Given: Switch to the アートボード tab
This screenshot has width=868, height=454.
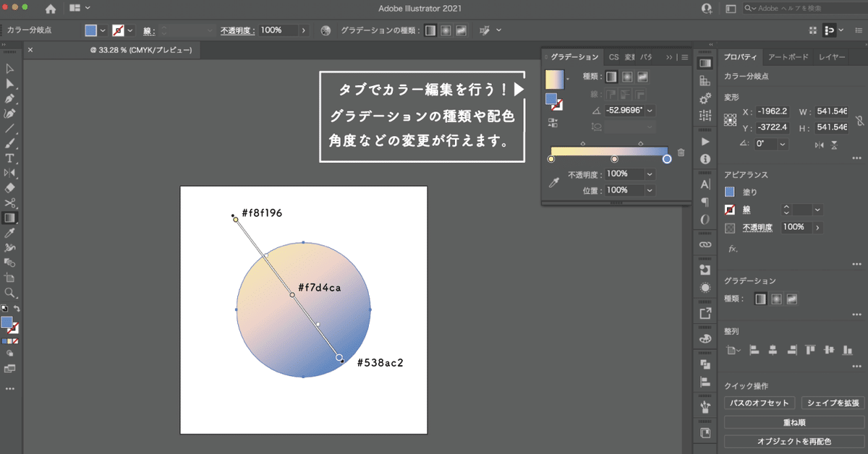Looking at the screenshot, I should [788, 56].
